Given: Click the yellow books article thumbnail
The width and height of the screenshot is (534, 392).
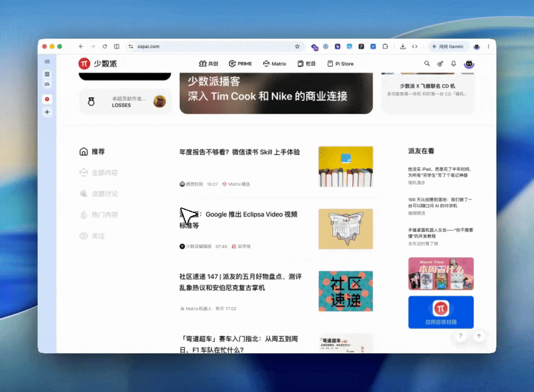Looking at the screenshot, I should coord(345,167).
